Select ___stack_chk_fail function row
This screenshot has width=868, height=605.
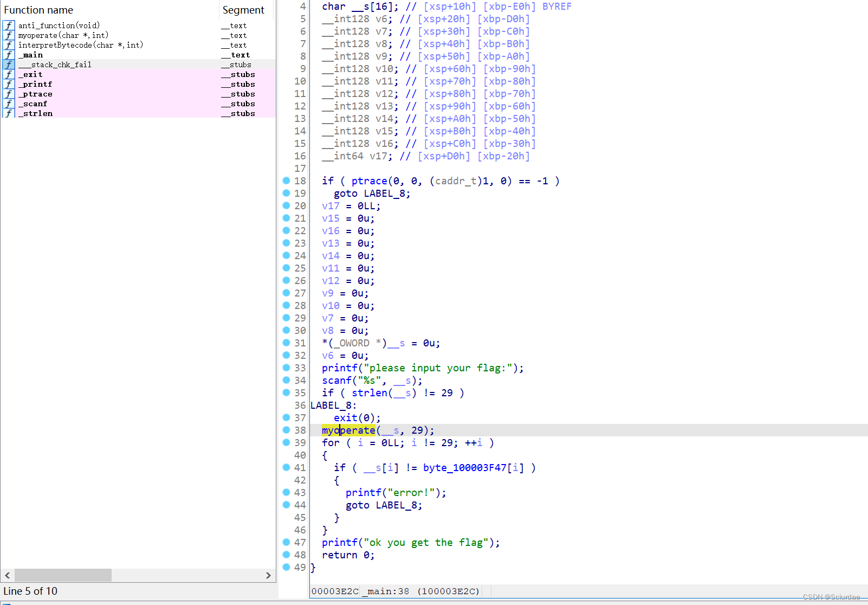click(x=139, y=65)
